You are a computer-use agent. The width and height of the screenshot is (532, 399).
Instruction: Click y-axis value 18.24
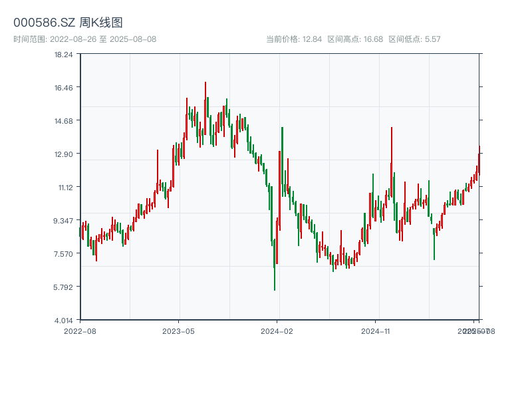pyautogui.click(x=63, y=55)
